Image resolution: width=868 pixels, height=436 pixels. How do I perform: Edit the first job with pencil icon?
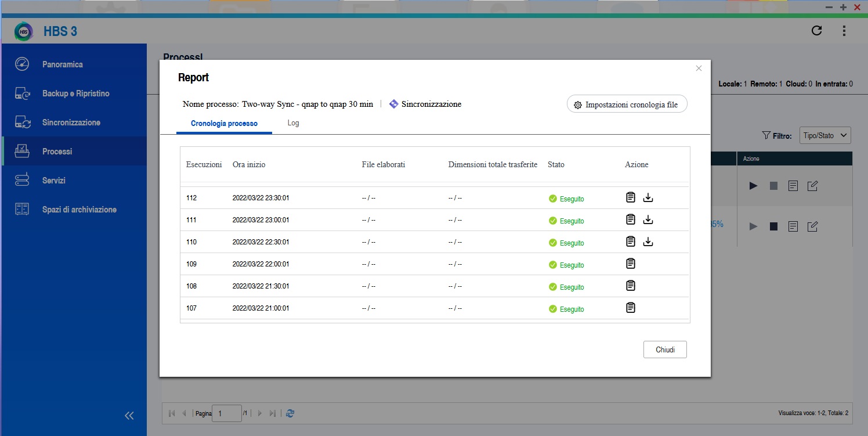[x=813, y=186]
